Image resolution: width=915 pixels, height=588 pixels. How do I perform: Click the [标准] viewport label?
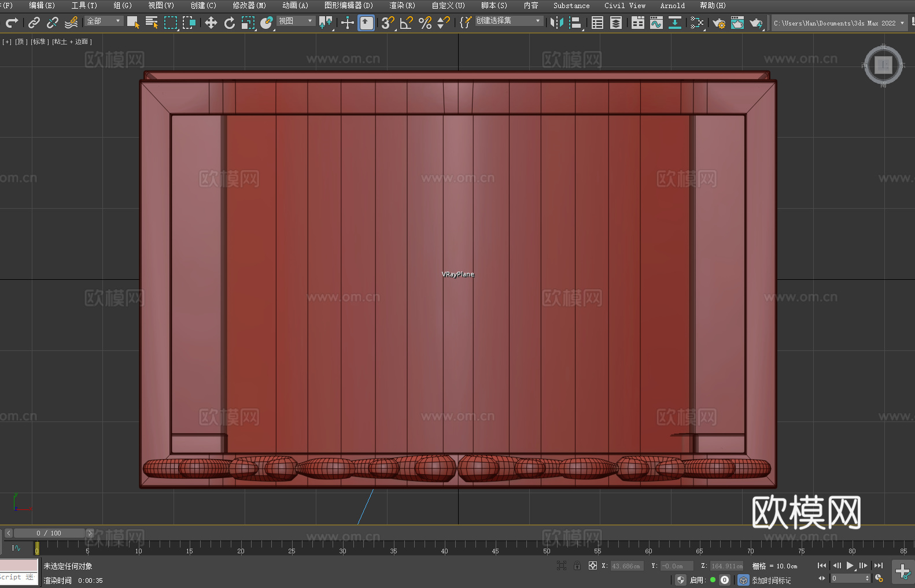click(40, 42)
